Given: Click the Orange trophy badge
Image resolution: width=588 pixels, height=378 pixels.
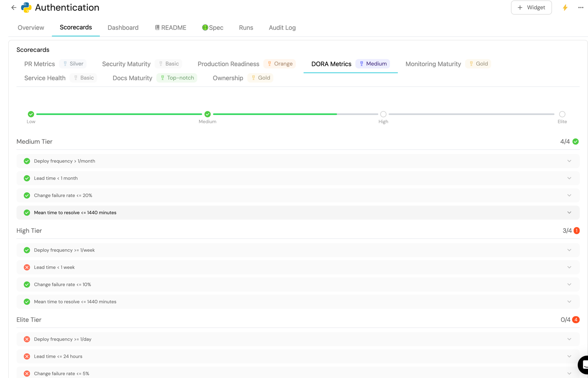Looking at the screenshot, I should click(x=280, y=64).
